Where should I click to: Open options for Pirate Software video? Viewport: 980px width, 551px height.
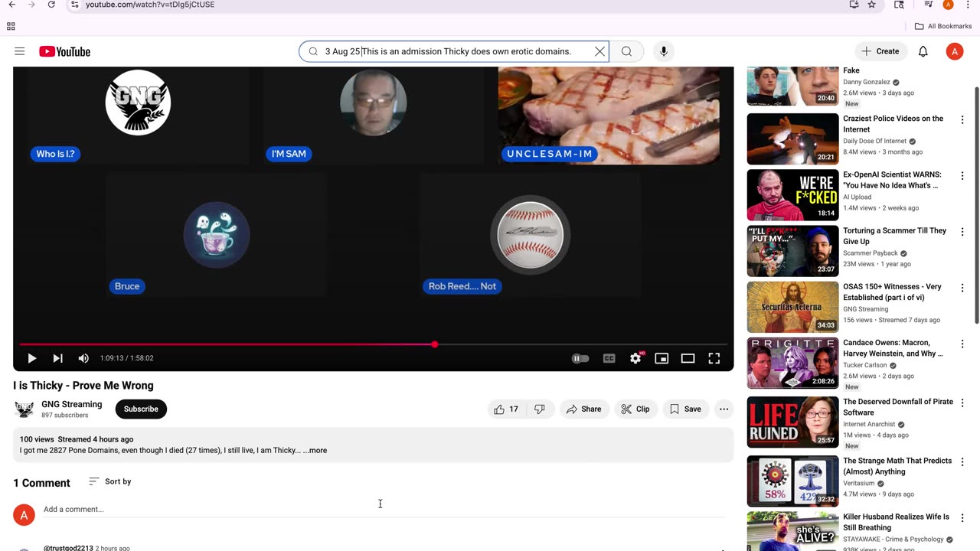click(x=962, y=403)
